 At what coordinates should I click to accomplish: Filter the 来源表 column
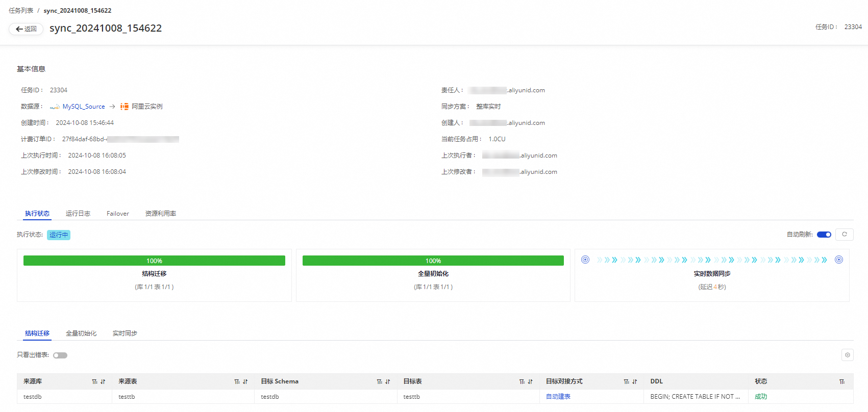click(x=237, y=381)
